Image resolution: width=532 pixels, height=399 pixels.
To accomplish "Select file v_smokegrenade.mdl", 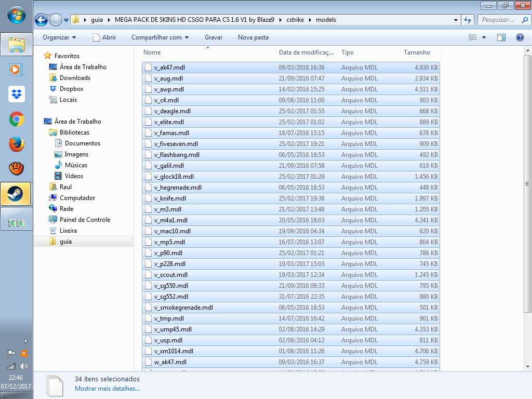I will [291, 308].
